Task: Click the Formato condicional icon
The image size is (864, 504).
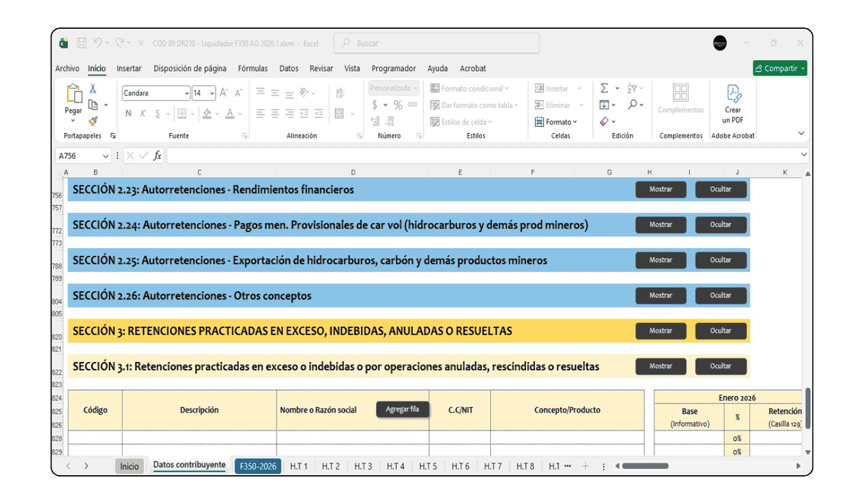Action: [x=434, y=88]
